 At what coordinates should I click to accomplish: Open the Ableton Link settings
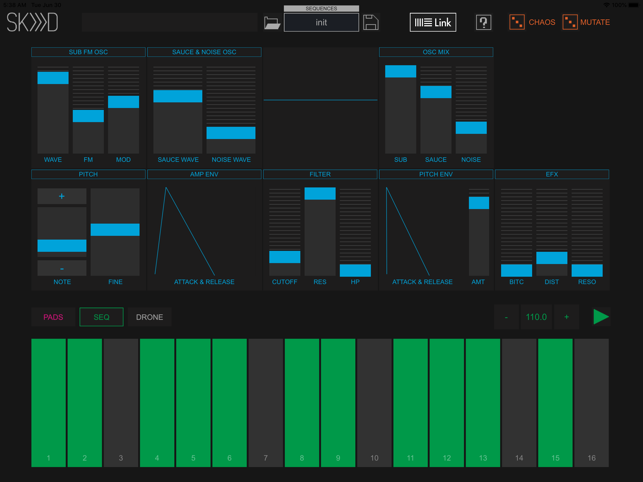click(433, 22)
